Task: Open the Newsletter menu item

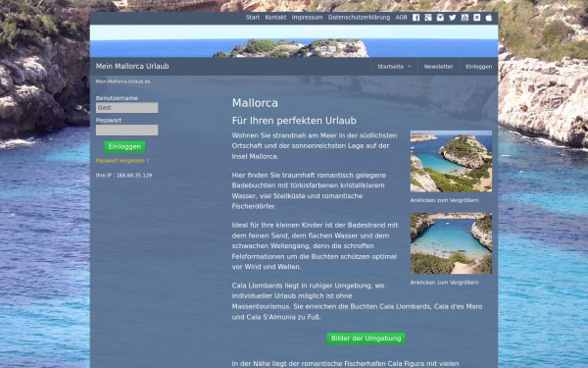Action: pyautogui.click(x=438, y=67)
